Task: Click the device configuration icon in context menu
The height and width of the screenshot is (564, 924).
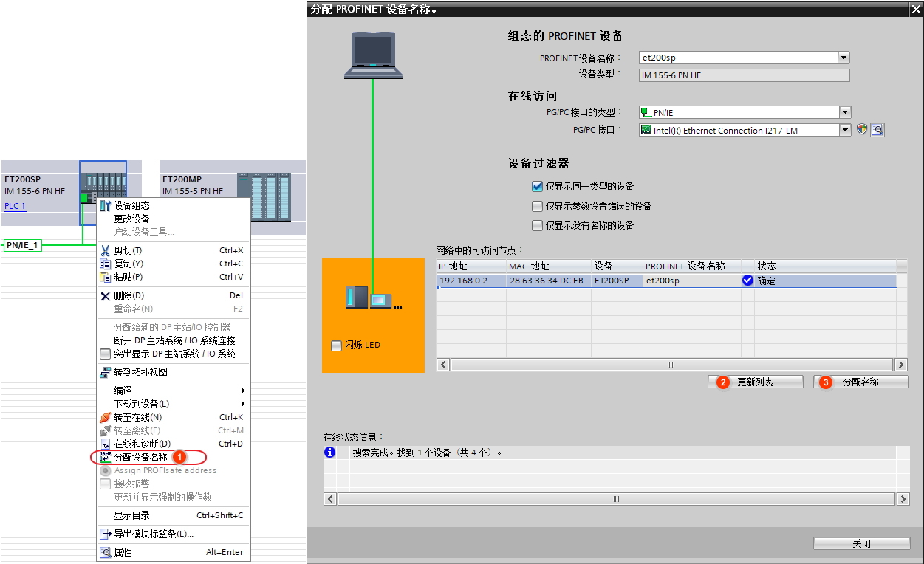Action: (x=106, y=205)
